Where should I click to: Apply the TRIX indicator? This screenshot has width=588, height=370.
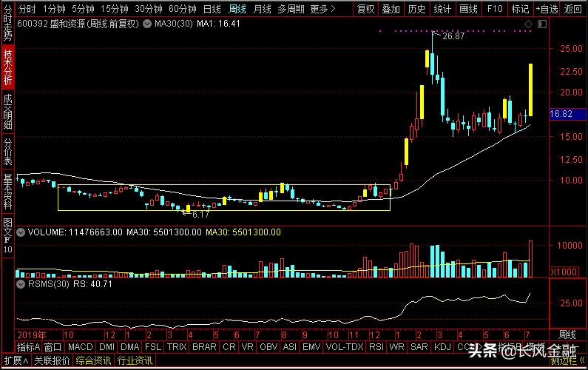pyautogui.click(x=177, y=347)
